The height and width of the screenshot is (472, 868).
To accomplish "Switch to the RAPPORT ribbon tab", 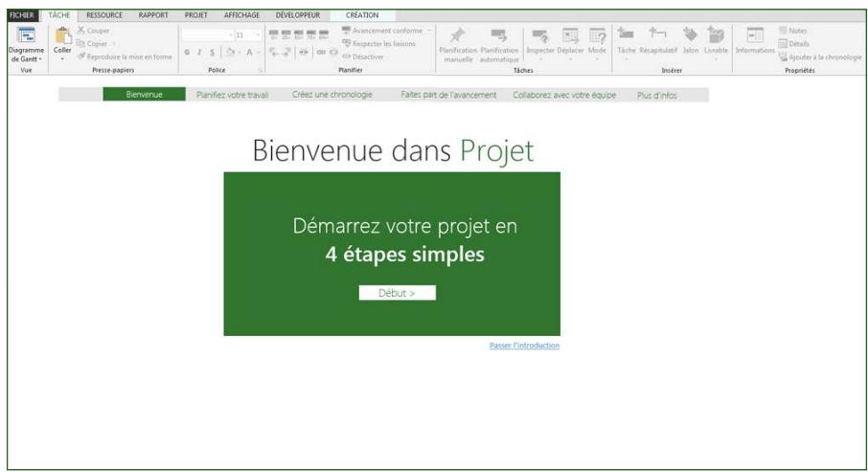I will [153, 15].
